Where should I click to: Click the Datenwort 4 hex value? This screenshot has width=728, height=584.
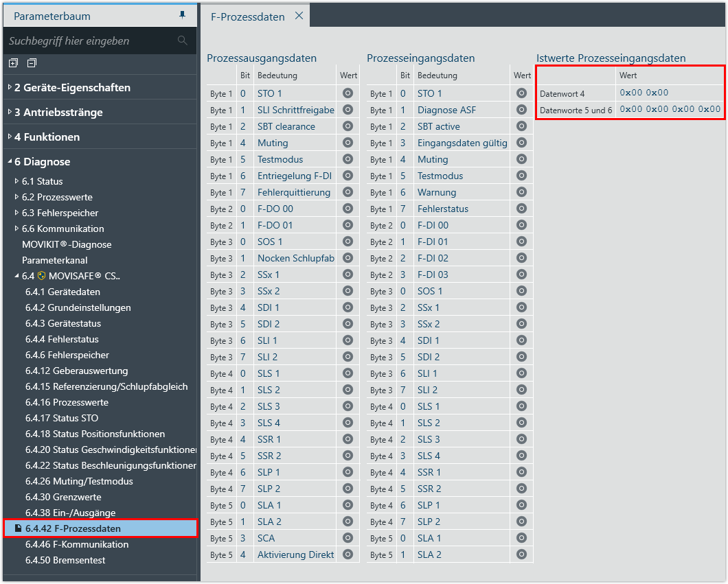click(644, 93)
